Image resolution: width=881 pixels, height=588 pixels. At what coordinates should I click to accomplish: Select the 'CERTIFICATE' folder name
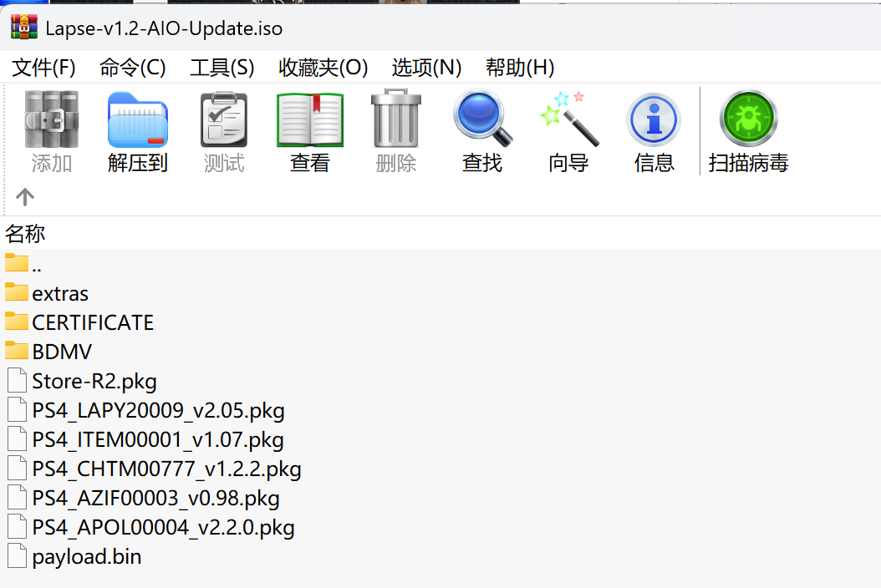pos(93,322)
